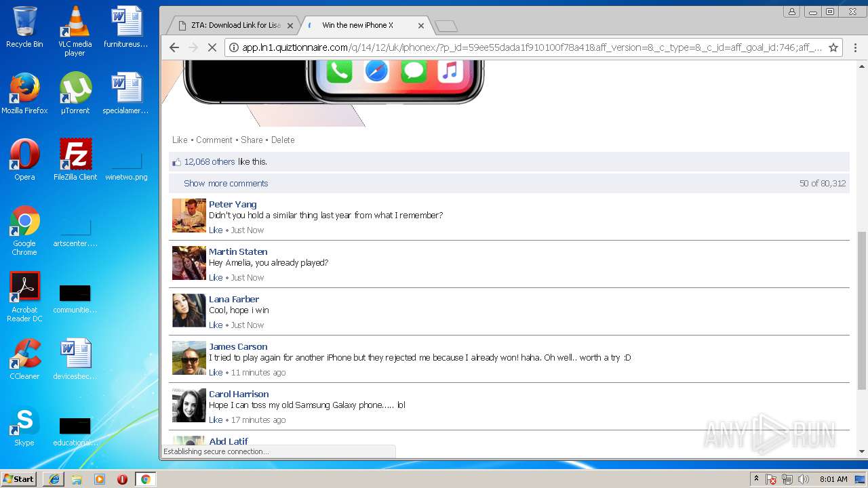The width and height of the screenshot is (868, 488).
Task: Open the Chrome menu with three dots
Action: coord(855,47)
